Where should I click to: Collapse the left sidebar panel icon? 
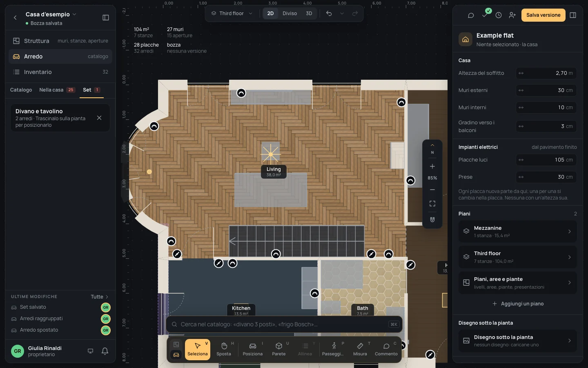point(106,18)
